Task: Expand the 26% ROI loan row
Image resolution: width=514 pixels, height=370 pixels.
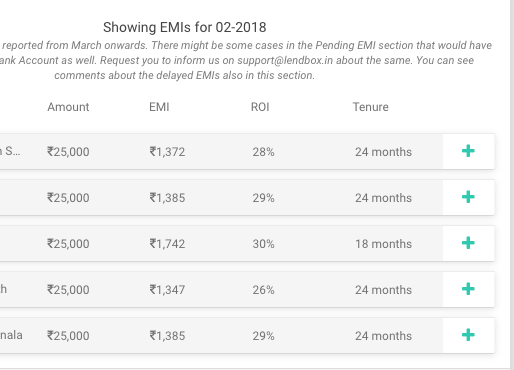Action: click(x=468, y=289)
